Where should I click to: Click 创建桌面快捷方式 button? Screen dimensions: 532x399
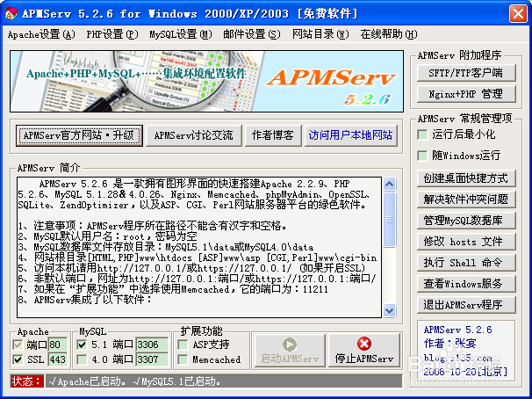point(466,178)
